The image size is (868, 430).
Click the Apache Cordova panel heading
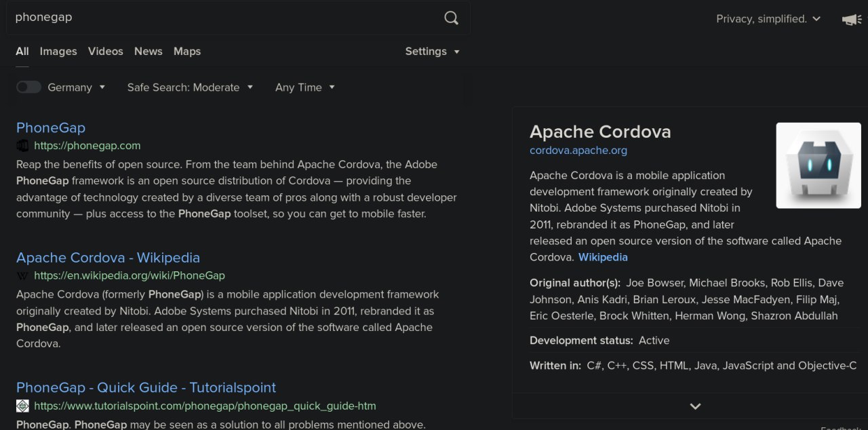[600, 132]
